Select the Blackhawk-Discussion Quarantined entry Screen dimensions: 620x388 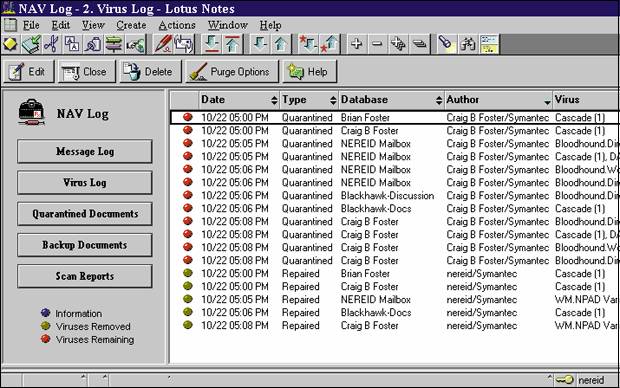(x=395, y=195)
